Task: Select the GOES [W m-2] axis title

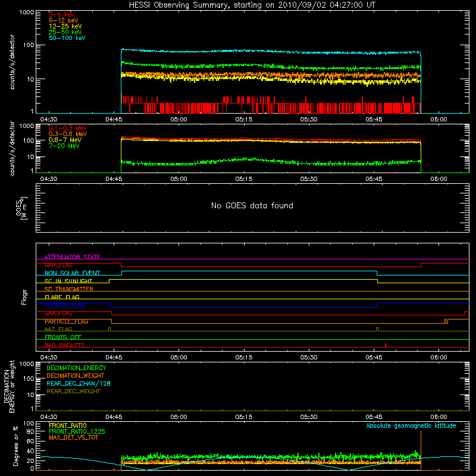Action: 21,208
